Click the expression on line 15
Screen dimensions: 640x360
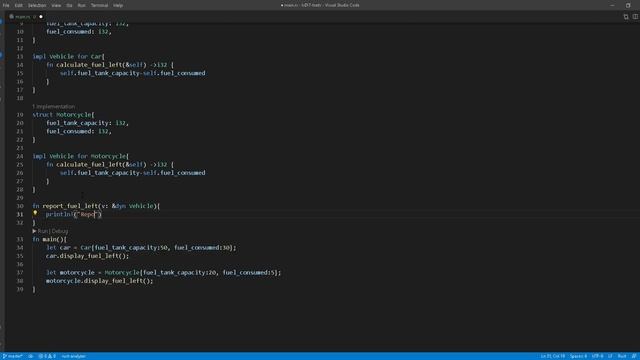(x=133, y=73)
